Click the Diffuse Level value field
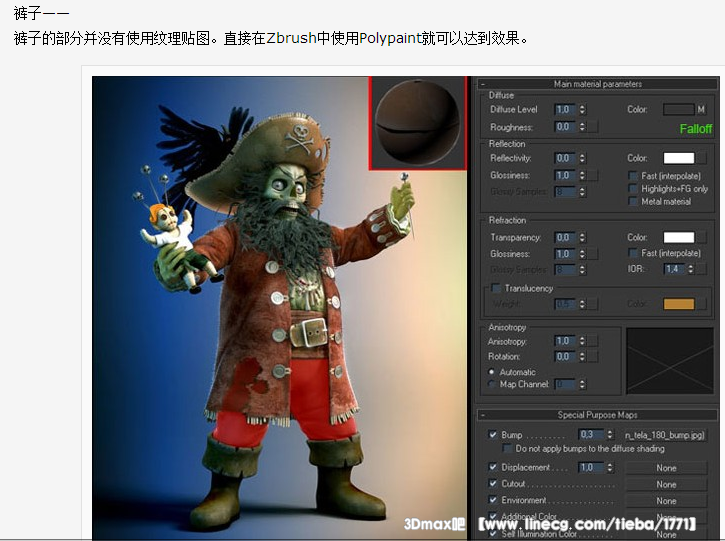This screenshot has height=541, width=725. [x=565, y=110]
